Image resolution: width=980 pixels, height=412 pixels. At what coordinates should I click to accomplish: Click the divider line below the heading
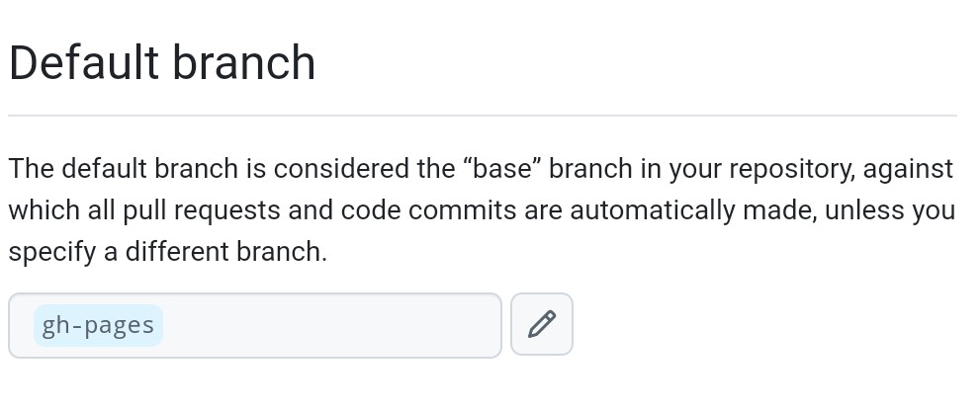(x=483, y=116)
